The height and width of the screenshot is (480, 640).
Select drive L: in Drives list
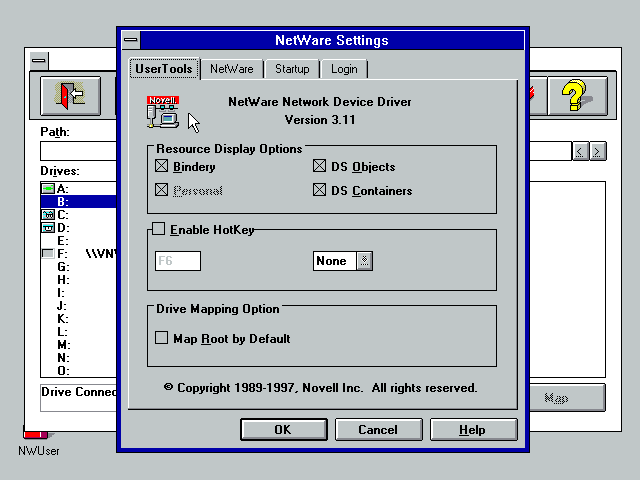tap(78, 332)
